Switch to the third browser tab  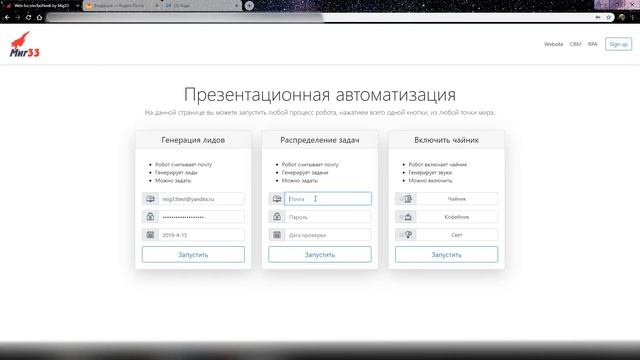point(202,6)
